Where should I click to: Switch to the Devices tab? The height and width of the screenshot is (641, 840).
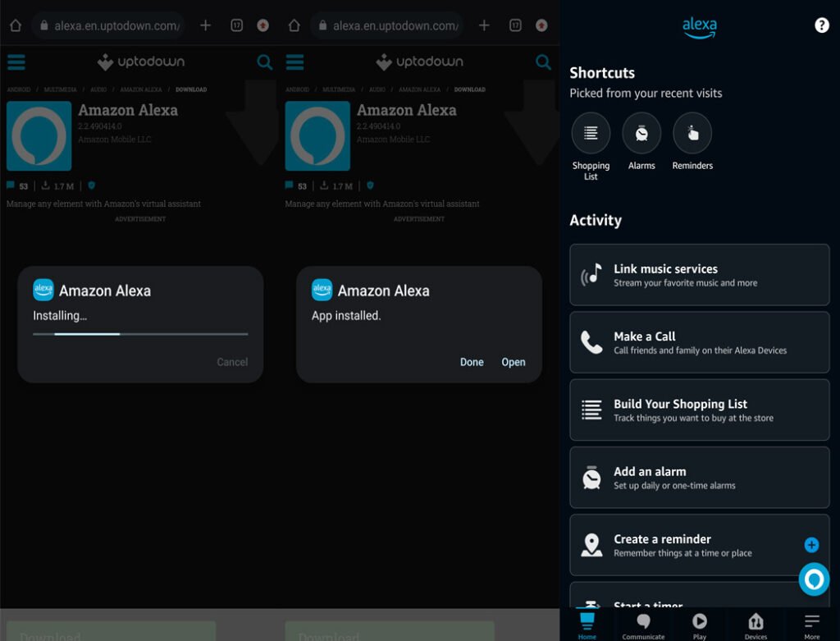pos(755,626)
